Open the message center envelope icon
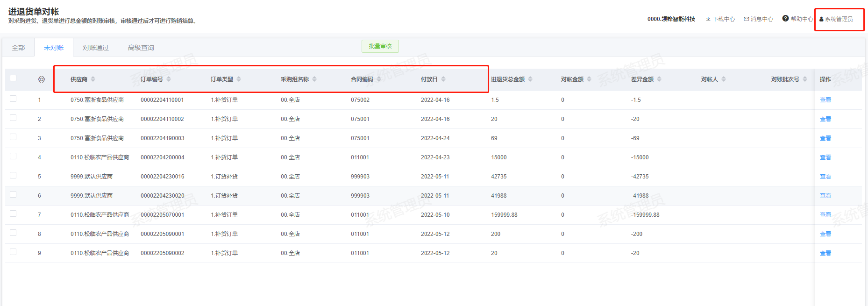Viewport: 868px width, 306px height. pyautogui.click(x=747, y=19)
